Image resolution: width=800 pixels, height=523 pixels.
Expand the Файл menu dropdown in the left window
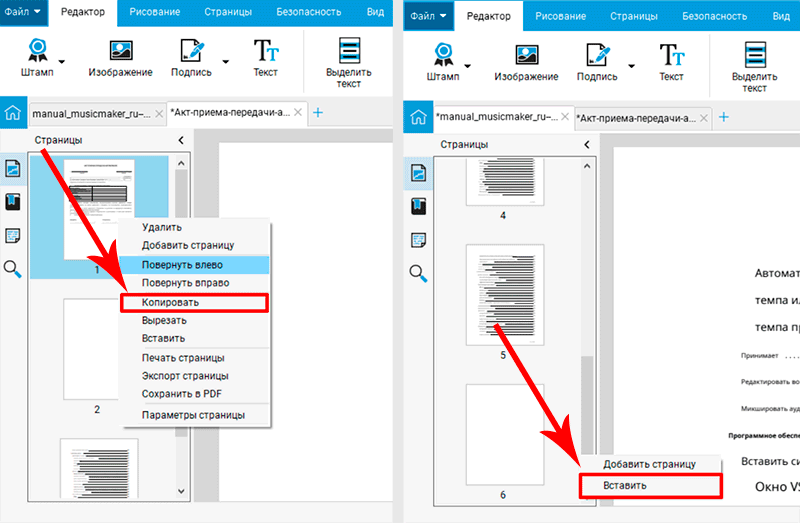[x=22, y=12]
